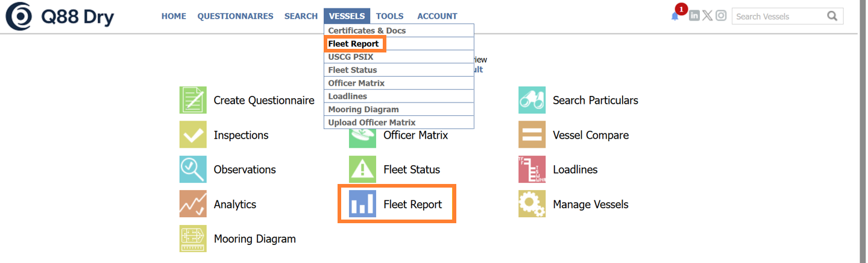Click the magnifier in vessel search box

832,16
